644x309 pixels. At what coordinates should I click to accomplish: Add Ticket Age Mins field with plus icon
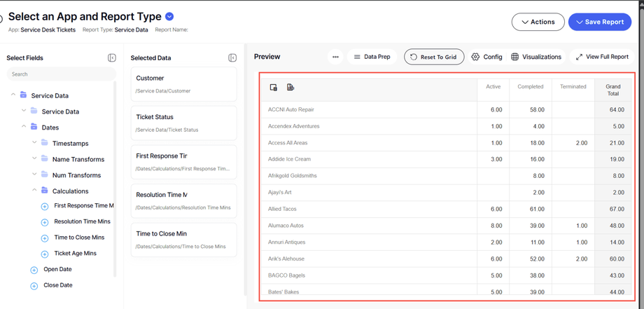tap(45, 254)
